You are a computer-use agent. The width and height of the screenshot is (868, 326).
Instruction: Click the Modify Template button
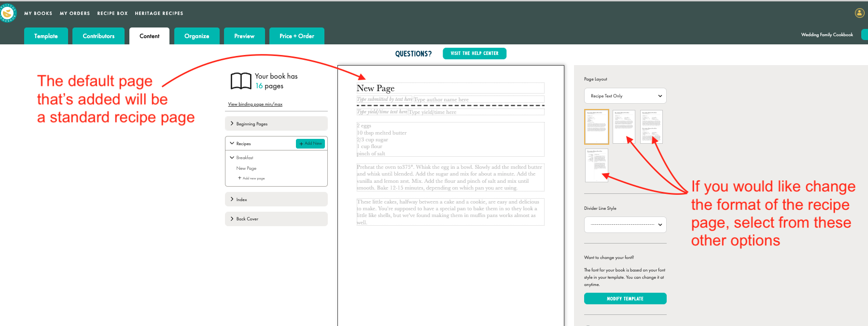[625, 299]
